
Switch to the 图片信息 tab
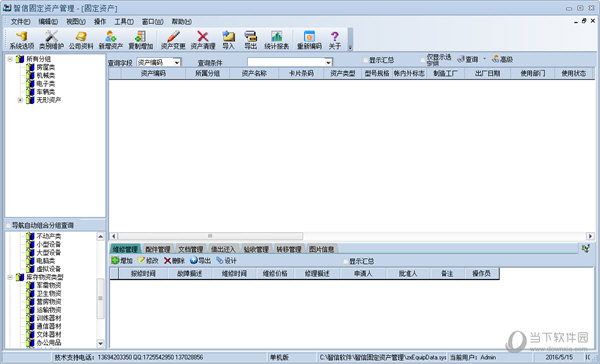321,249
